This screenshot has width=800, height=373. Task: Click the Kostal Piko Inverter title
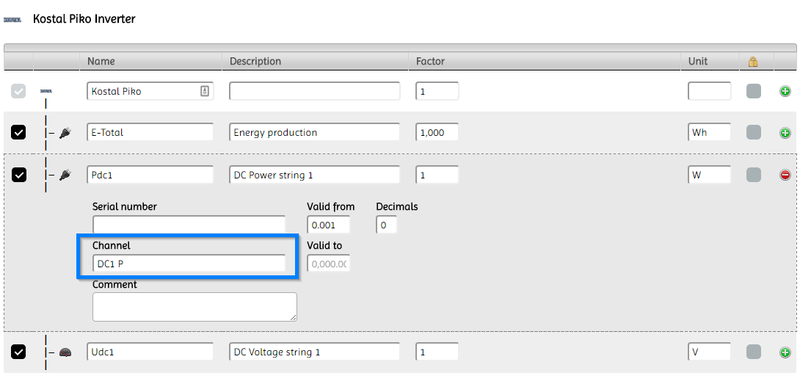click(84, 19)
